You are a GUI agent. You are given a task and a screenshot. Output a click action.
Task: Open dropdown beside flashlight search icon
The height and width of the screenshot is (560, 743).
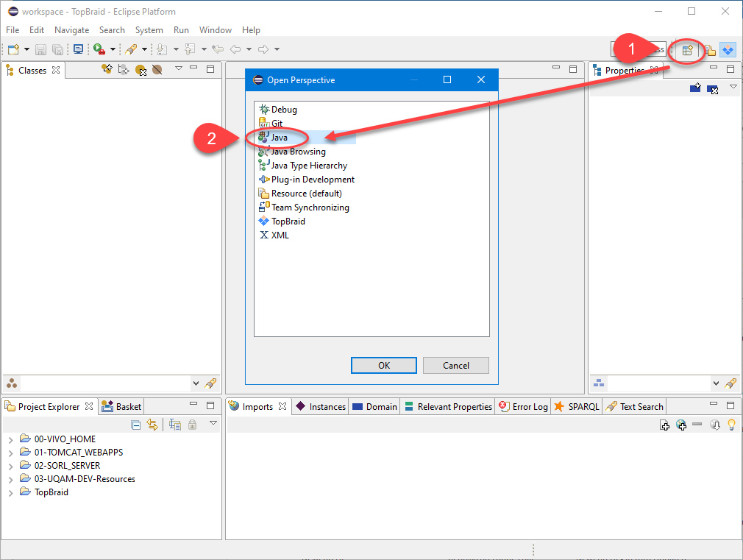[144, 49]
